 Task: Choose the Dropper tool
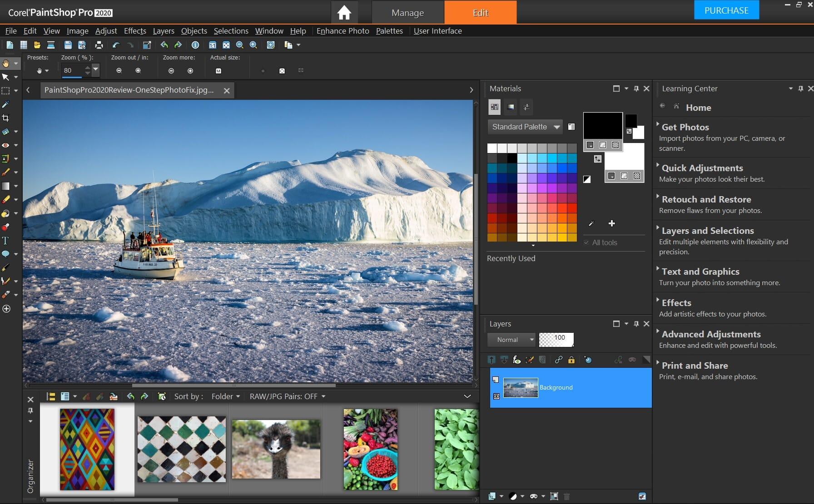point(6,104)
